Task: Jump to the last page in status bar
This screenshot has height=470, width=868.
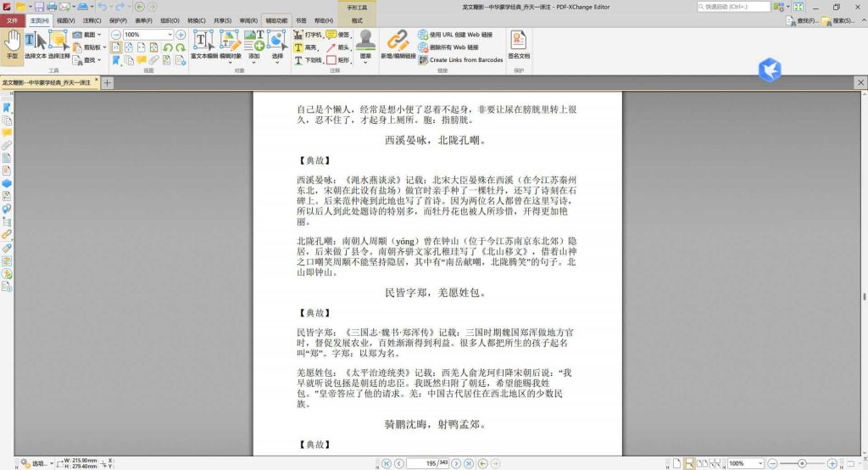Action: click(468, 463)
